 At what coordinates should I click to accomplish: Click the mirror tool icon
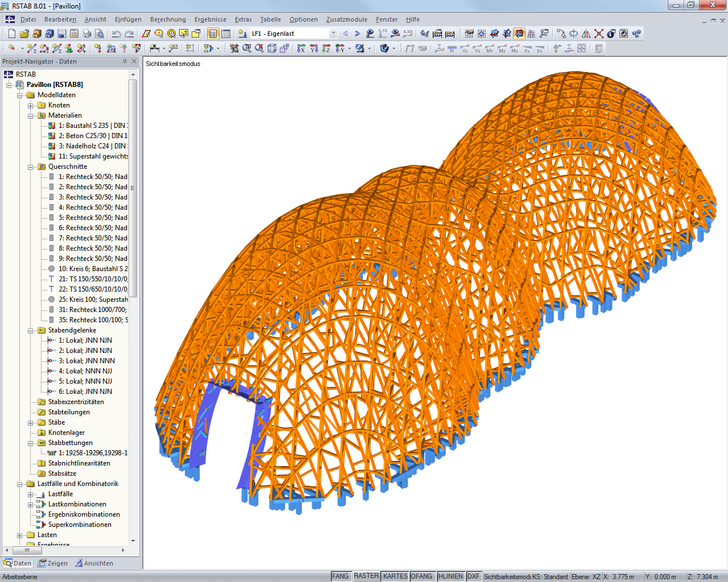[x=586, y=34]
